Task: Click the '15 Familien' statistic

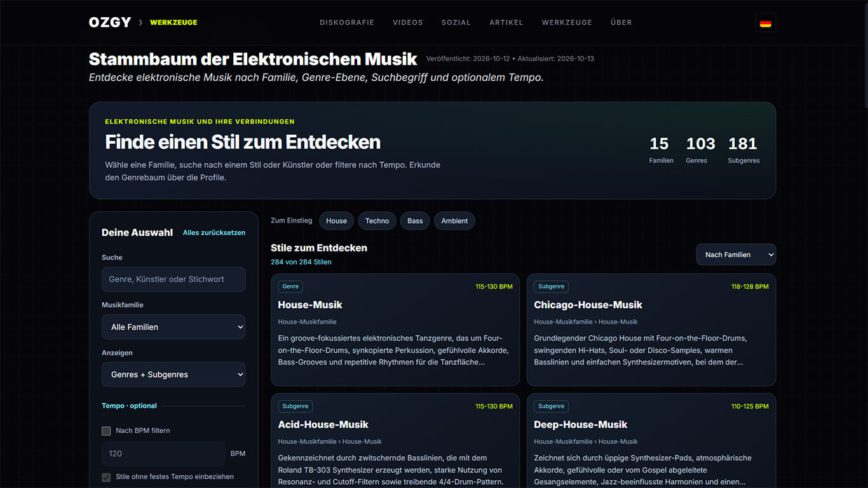Action: coord(661,151)
